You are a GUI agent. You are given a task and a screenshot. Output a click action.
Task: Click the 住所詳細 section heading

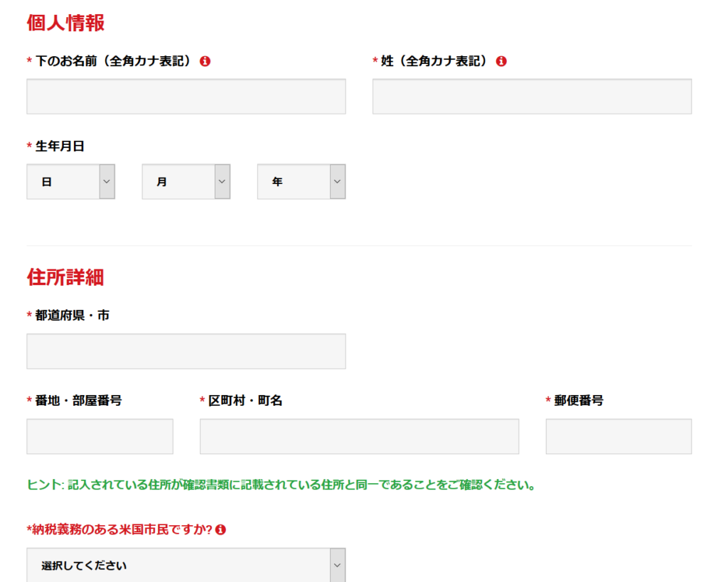click(x=65, y=277)
